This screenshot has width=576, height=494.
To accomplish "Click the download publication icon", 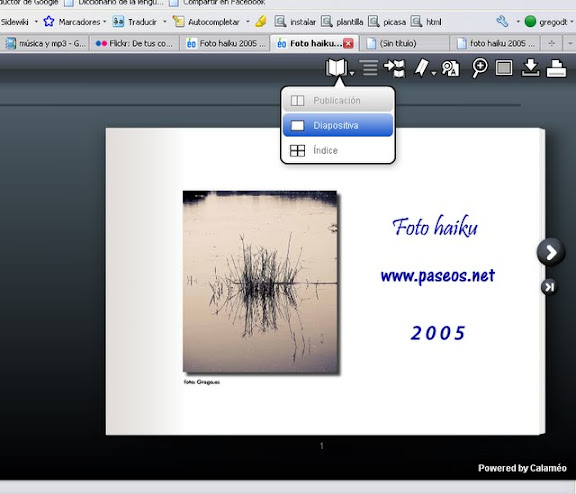I will tap(530, 68).
